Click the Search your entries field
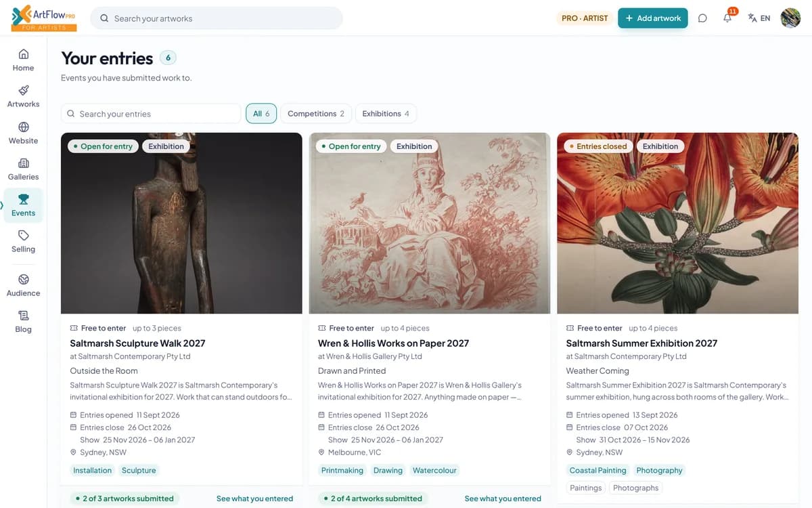812x508 pixels. tap(151, 114)
